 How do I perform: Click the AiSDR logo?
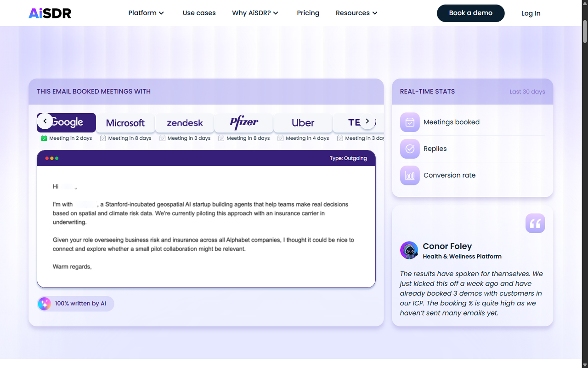(x=50, y=13)
